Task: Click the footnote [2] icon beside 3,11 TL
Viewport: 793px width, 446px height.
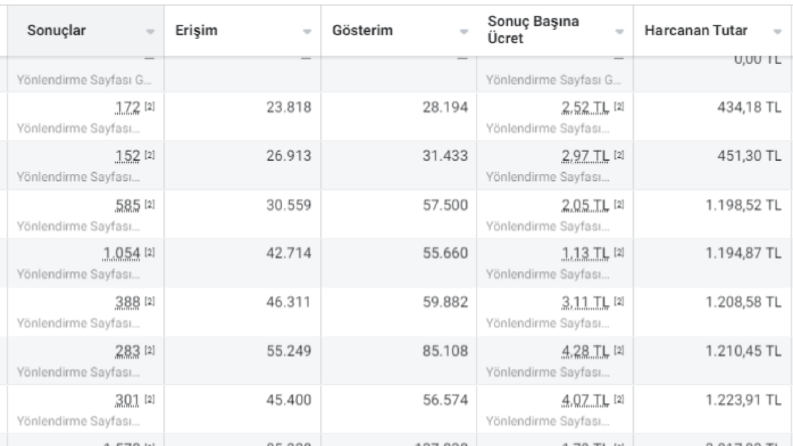Action: tap(619, 301)
